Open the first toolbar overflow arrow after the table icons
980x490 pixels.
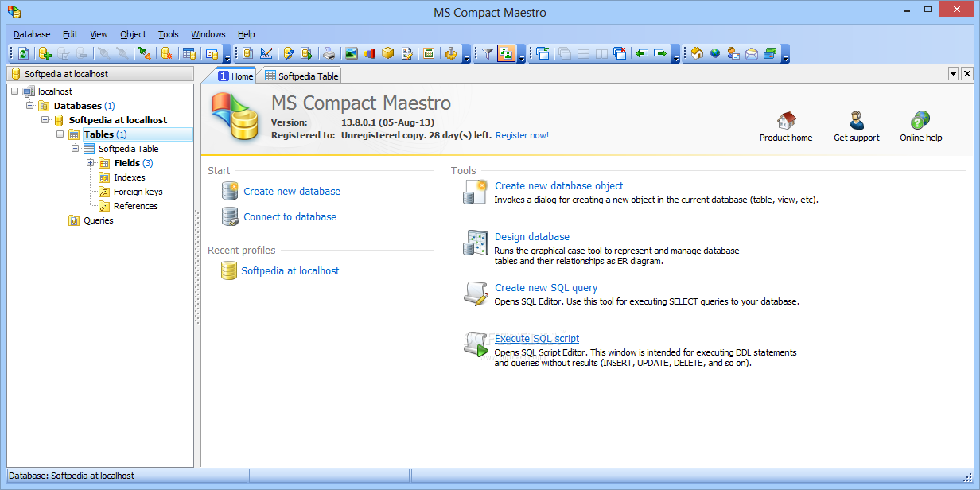[227, 54]
